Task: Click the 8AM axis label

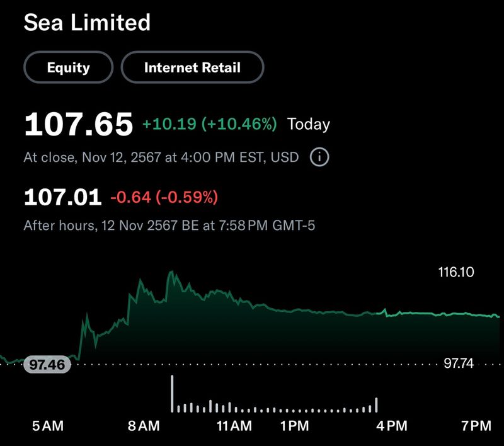Action: [144, 425]
